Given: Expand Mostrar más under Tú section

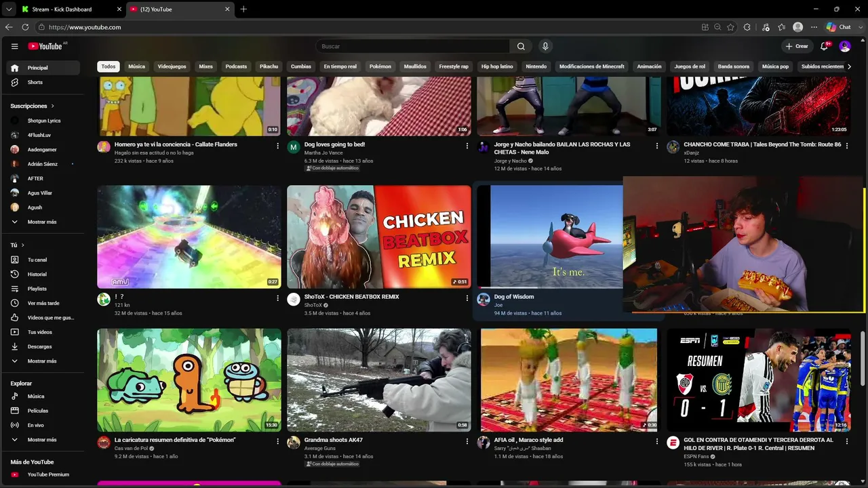Looking at the screenshot, I should click(43, 361).
